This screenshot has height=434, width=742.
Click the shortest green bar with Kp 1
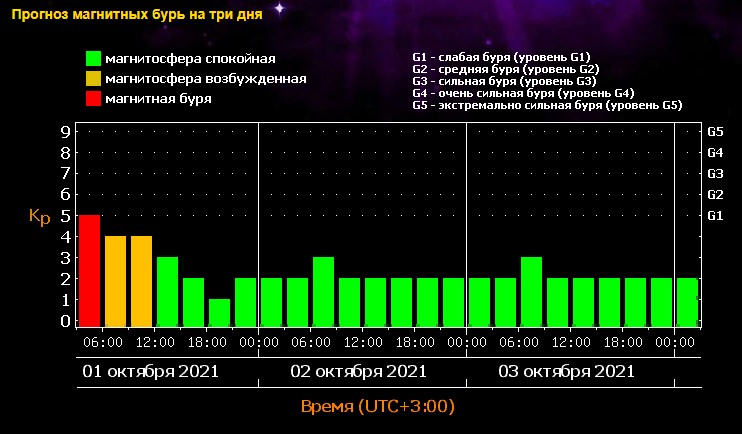point(219,312)
